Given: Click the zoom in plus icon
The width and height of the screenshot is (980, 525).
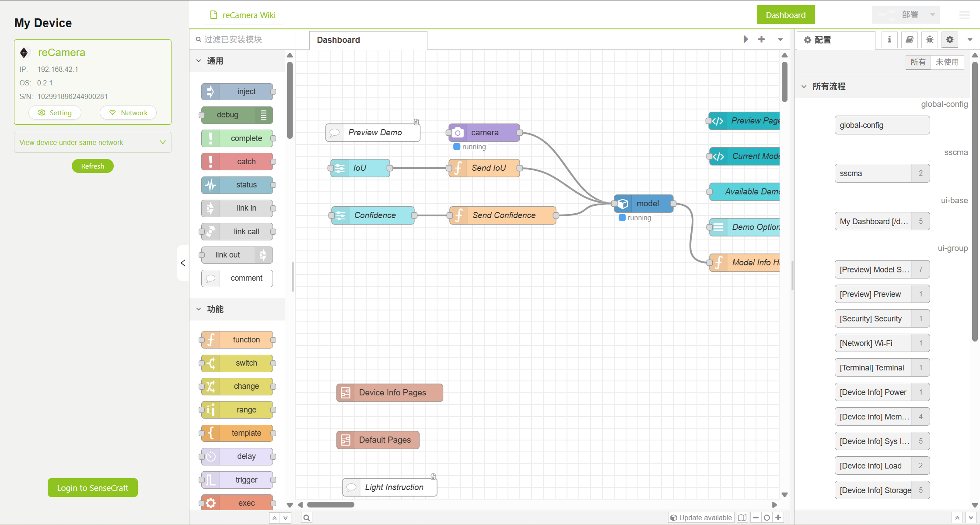Looking at the screenshot, I should tap(778, 518).
